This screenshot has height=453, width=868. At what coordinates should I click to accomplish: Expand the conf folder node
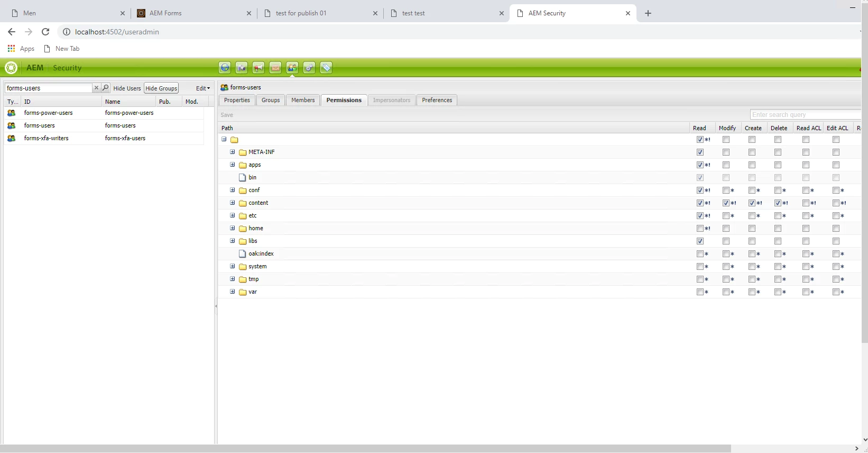[232, 190]
